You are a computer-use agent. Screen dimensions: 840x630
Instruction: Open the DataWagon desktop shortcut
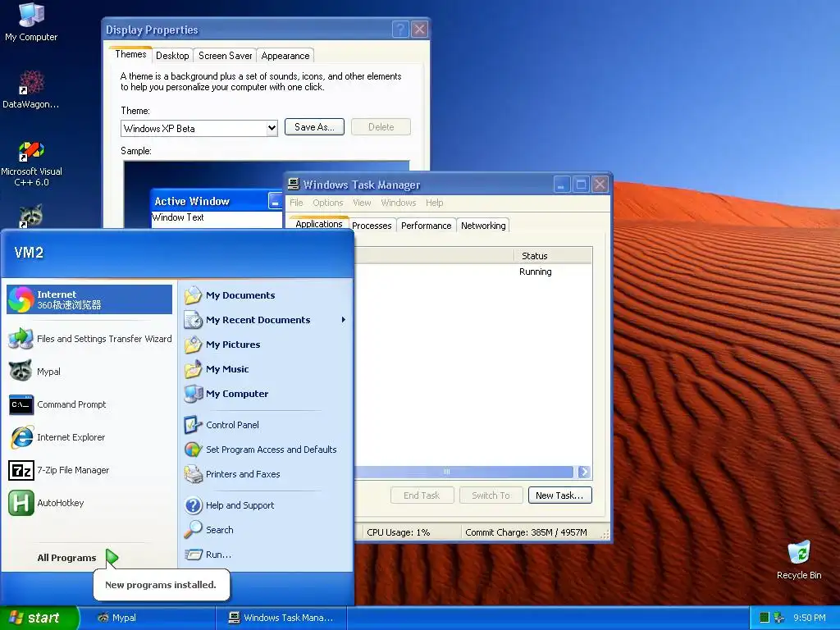pyautogui.click(x=31, y=89)
